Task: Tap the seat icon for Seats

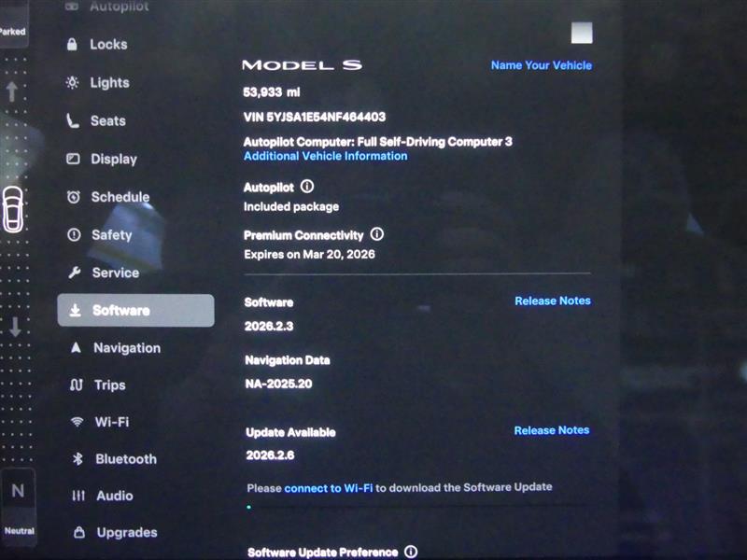Action: pos(72,120)
